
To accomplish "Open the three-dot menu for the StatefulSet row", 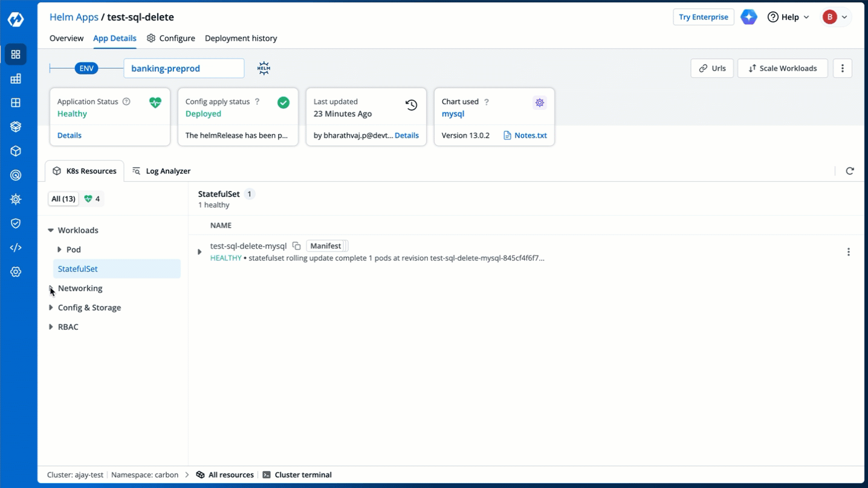I will [848, 252].
